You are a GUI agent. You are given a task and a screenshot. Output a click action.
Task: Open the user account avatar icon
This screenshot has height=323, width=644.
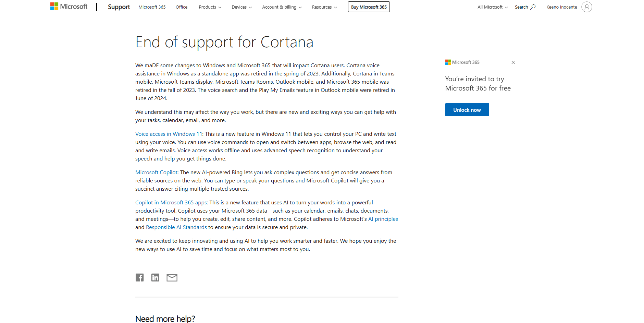586,7
